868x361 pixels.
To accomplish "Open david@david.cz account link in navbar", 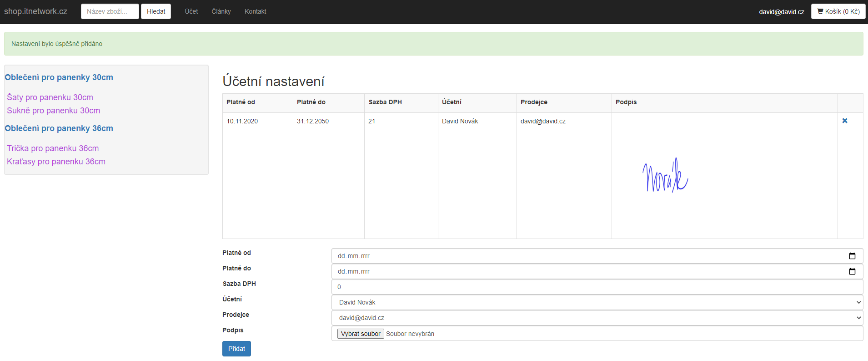I will [782, 12].
